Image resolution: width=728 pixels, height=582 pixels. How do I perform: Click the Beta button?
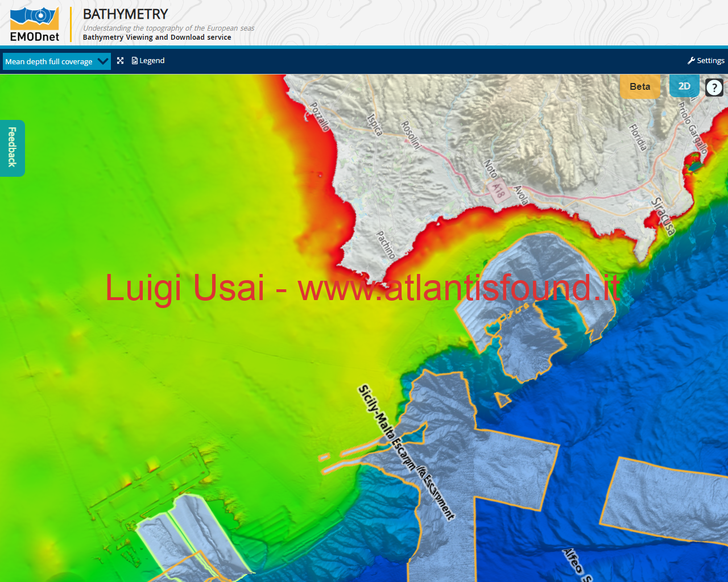[x=640, y=86]
